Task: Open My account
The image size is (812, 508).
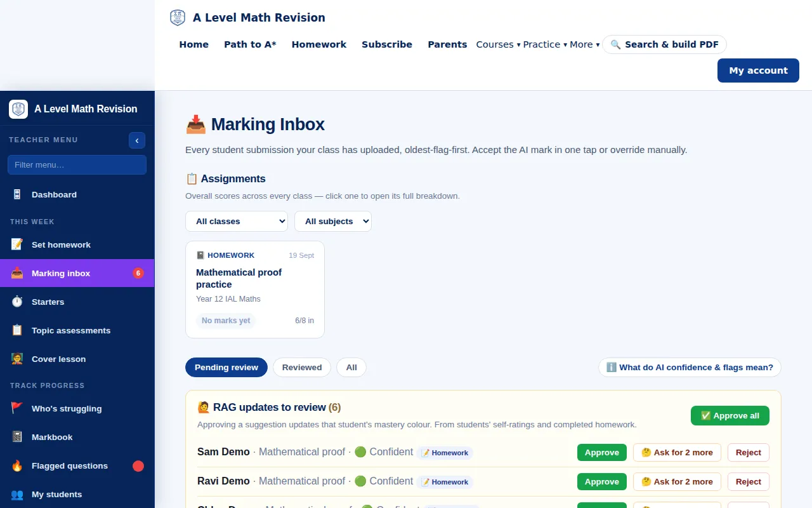Action: (758, 70)
